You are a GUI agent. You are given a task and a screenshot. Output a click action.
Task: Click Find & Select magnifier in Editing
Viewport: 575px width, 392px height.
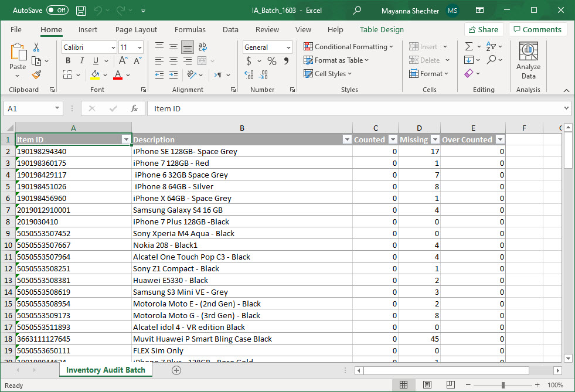[491, 60]
